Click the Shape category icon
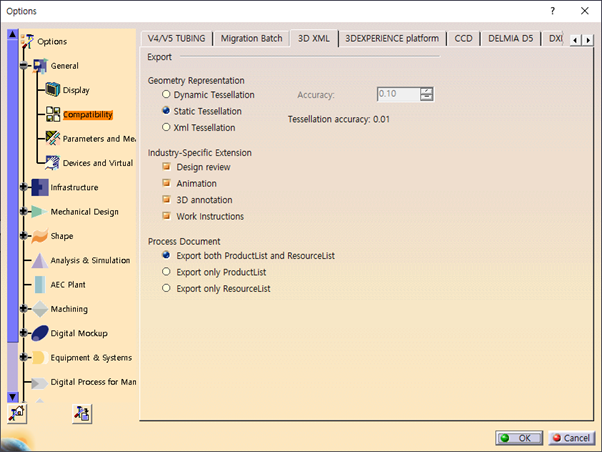The width and height of the screenshot is (602, 452). (40, 236)
